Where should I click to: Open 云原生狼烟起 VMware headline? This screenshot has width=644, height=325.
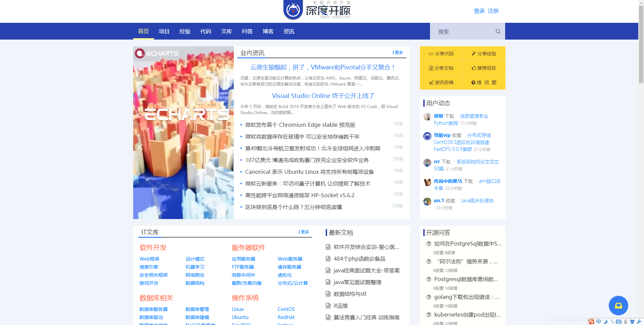323,67
